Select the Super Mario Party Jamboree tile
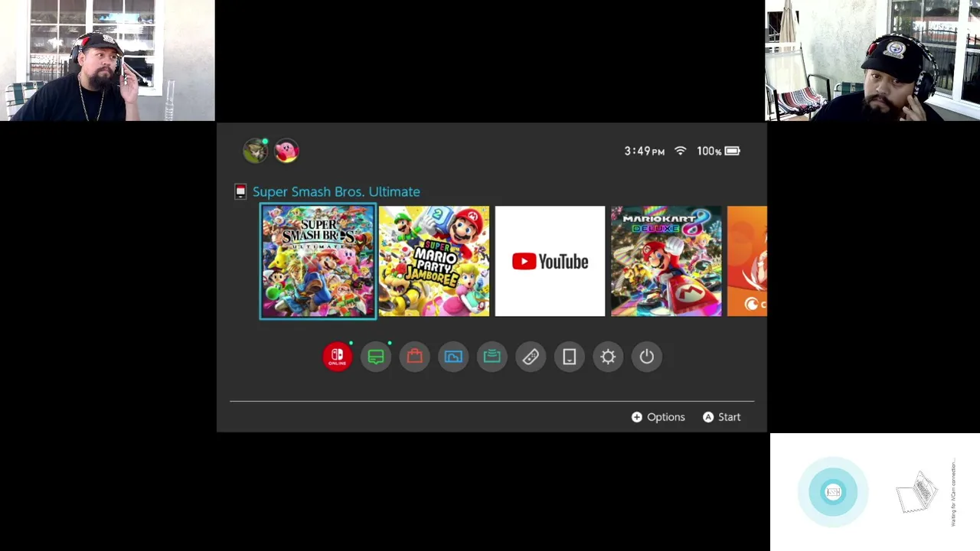This screenshot has height=551, width=980. 434,261
